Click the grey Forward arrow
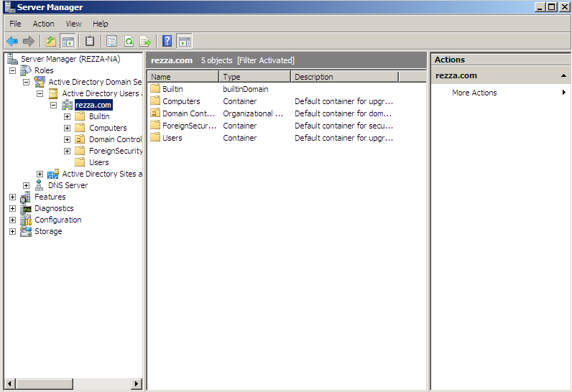This screenshot has width=572, height=392. pos(29,41)
